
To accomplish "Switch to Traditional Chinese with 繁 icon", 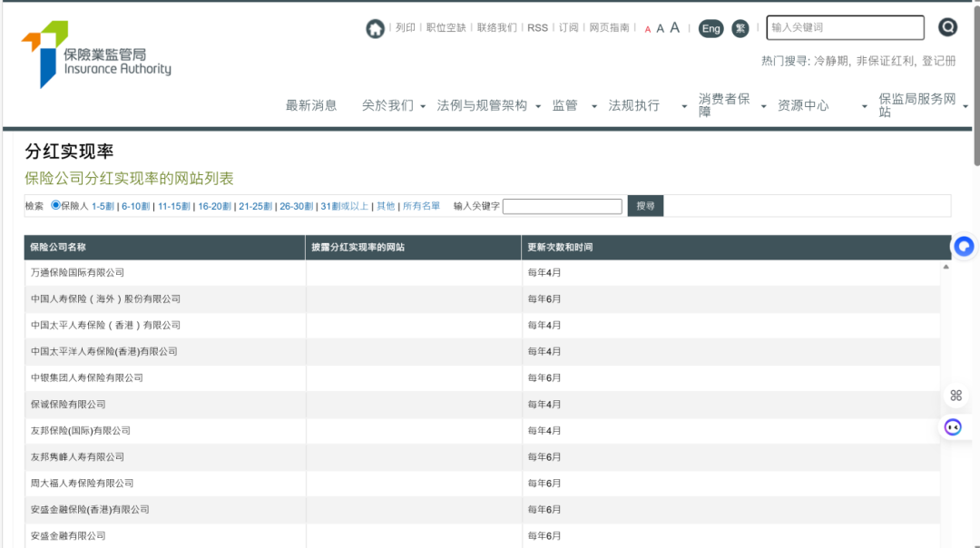I will pyautogui.click(x=740, y=29).
